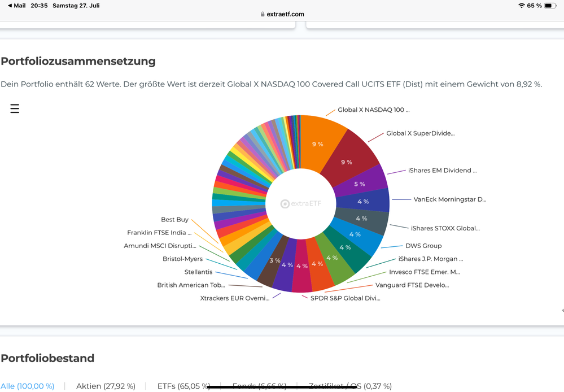Tap the lock icon in address bar

[x=263, y=14]
